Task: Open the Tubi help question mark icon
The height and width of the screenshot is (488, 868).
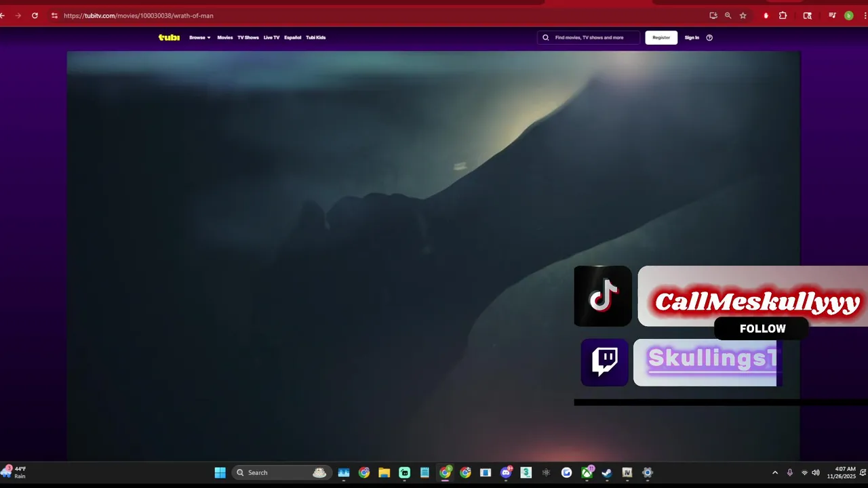Action: click(709, 37)
